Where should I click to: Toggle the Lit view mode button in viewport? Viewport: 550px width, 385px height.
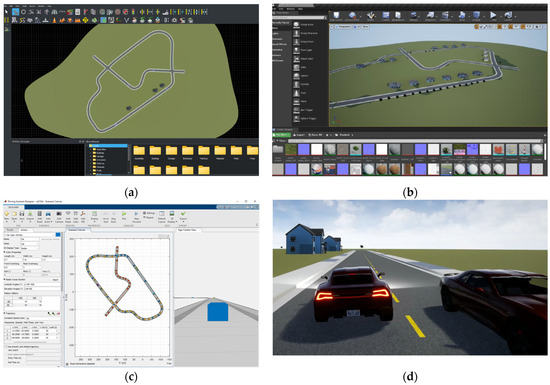click(355, 27)
